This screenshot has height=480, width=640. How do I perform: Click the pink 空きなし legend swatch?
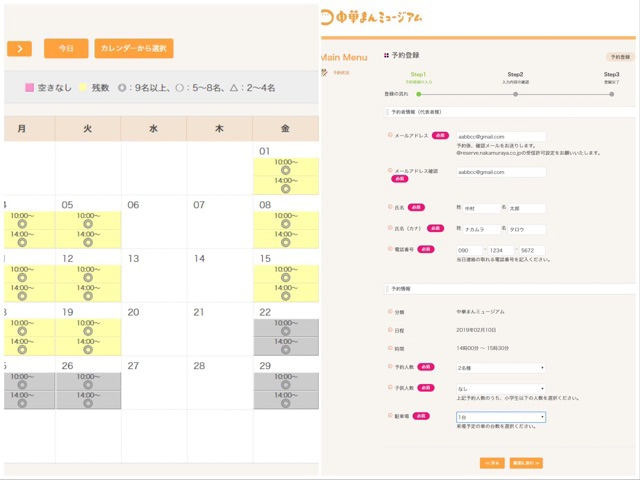pos(29,87)
